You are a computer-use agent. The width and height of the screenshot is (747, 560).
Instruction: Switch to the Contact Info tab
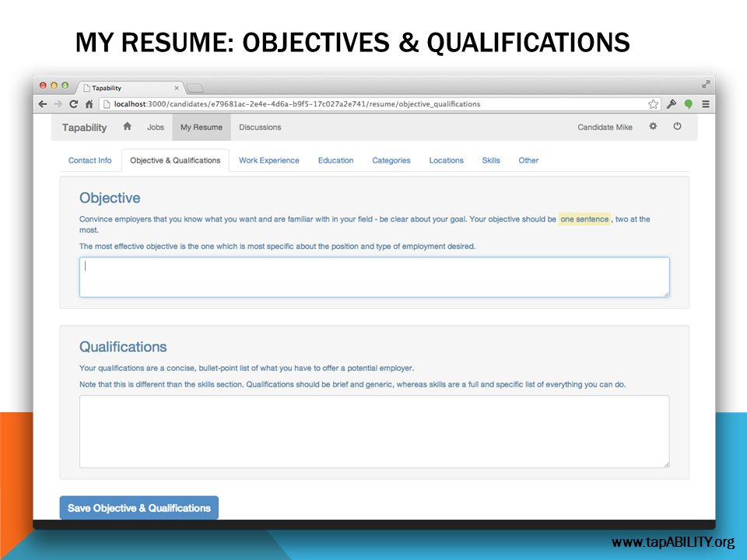coord(90,160)
